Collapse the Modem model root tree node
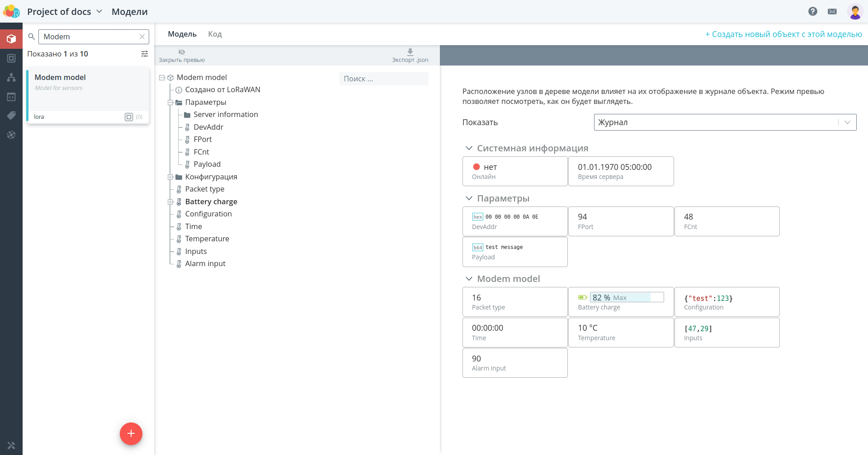Image resolution: width=868 pixels, height=455 pixels. pos(162,78)
